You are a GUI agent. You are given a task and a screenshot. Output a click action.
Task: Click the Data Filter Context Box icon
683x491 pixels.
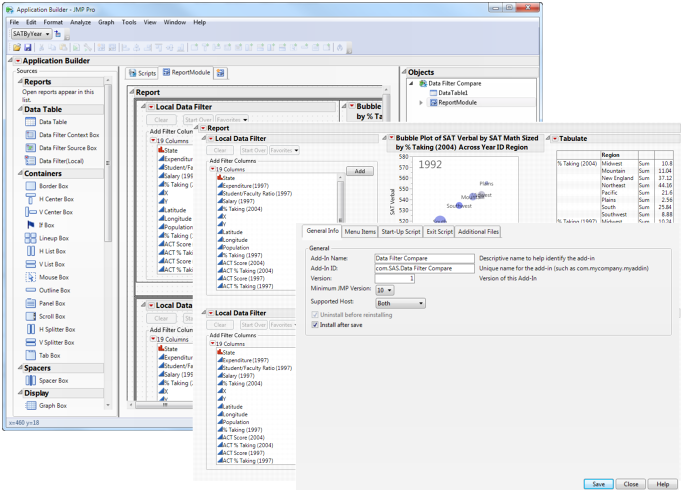[30, 134]
